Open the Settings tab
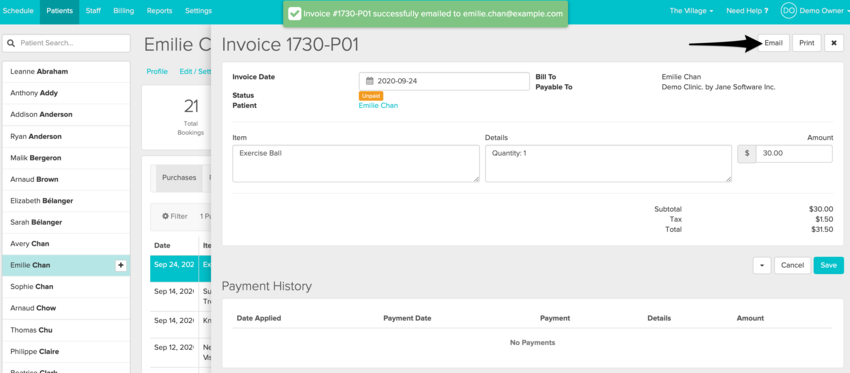This screenshot has height=373, width=850. tap(198, 11)
